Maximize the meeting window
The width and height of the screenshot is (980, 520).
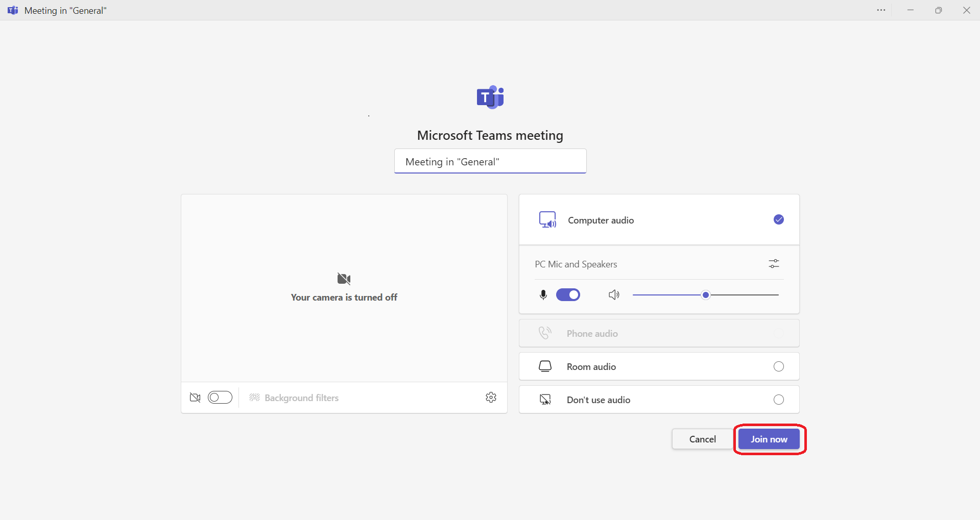tap(938, 10)
